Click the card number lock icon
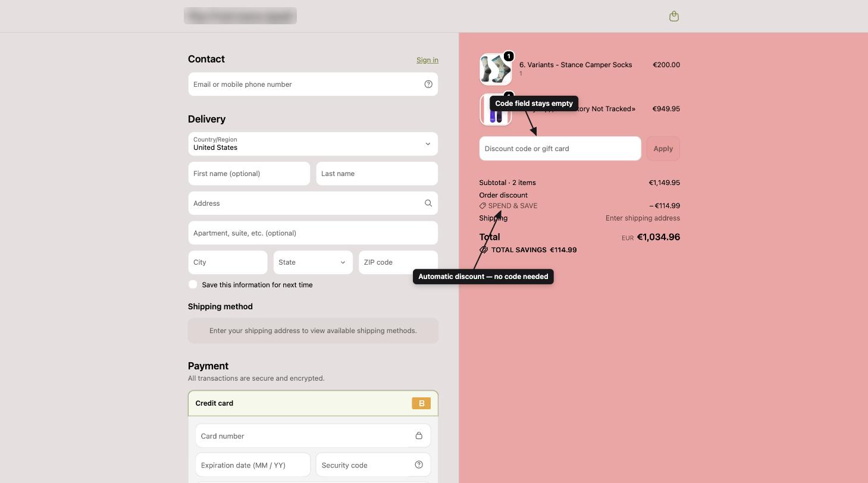 [x=419, y=435]
